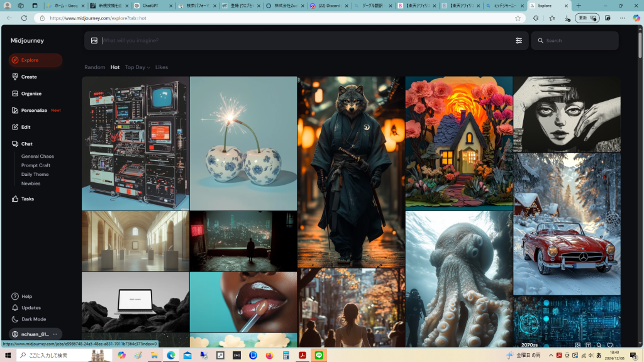Go to the Personalize page
Image resolution: width=644 pixels, height=362 pixels.
(34, 110)
